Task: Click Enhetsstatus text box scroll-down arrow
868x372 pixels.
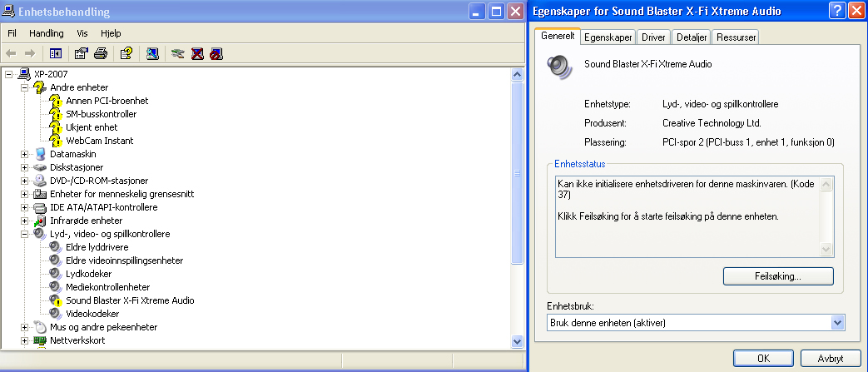Action: 826,250
